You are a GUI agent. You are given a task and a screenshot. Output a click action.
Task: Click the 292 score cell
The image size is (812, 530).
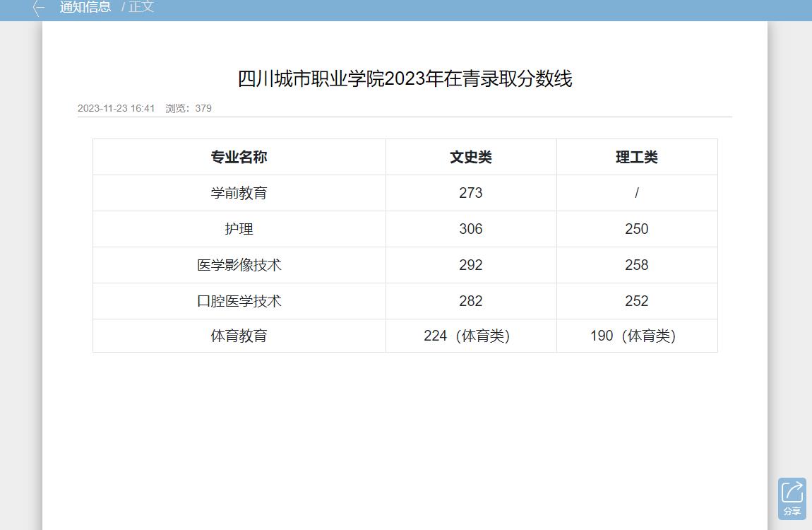coord(471,265)
